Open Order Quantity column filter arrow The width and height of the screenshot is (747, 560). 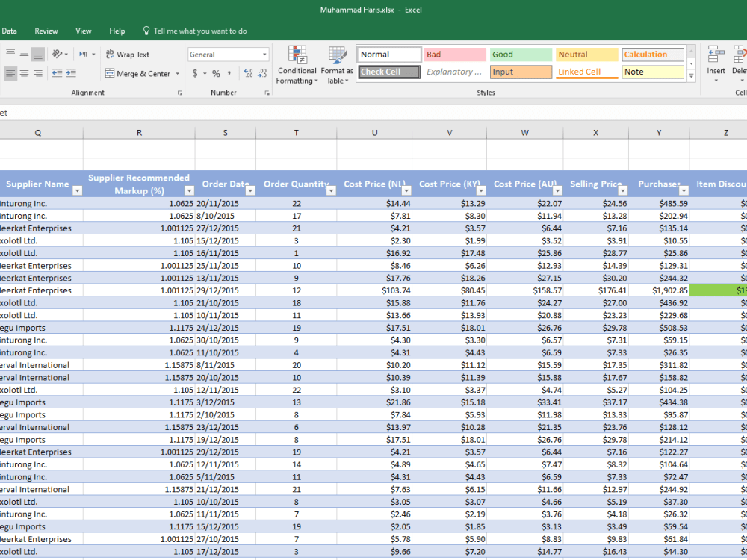[331, 191]
